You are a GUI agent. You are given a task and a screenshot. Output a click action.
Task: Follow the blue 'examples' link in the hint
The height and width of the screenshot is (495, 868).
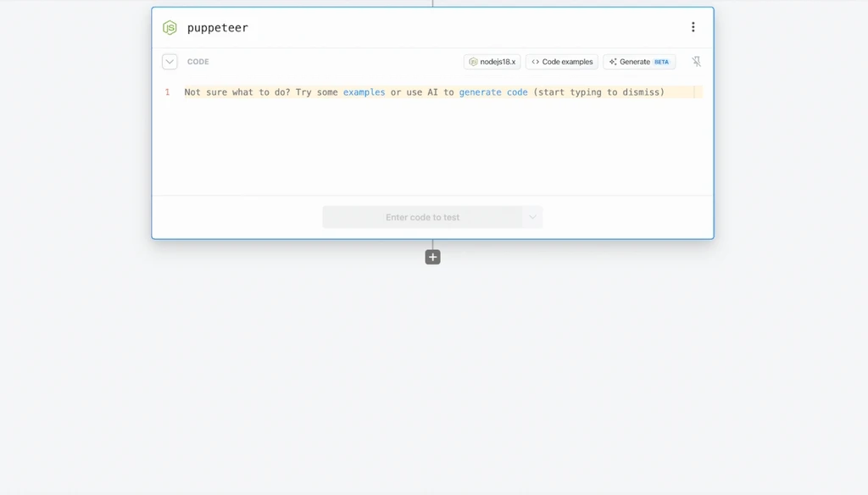tap(364, 92)
